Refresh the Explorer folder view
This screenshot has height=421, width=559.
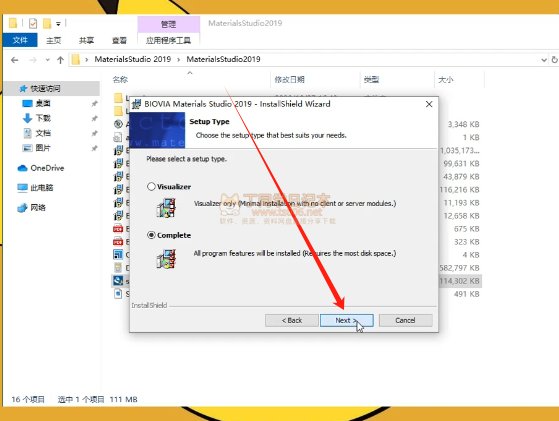pos(554,60)
